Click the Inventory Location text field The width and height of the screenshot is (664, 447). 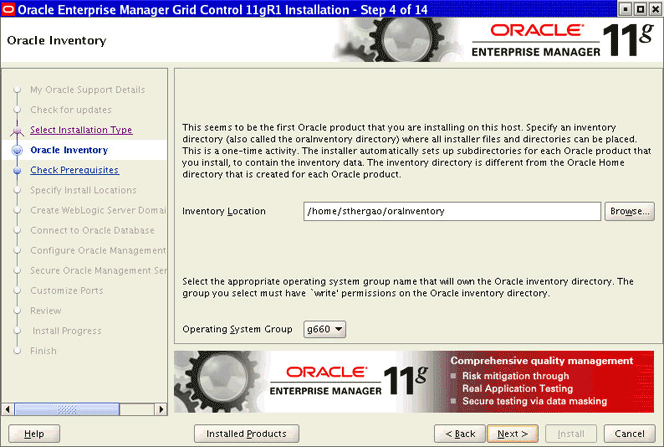coord(452,211)
